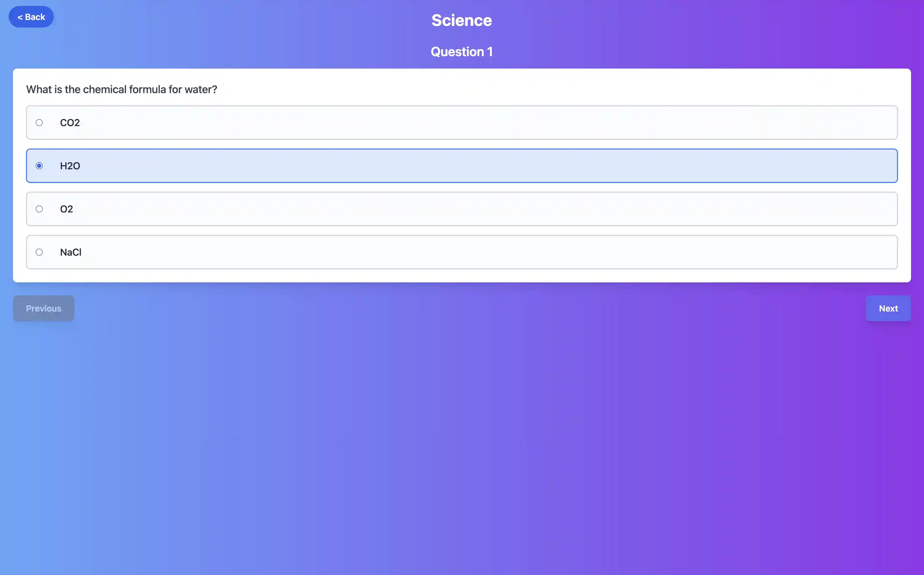Navigate back from the Science quiz
This screenshot has width=924, height=575.
31,17
